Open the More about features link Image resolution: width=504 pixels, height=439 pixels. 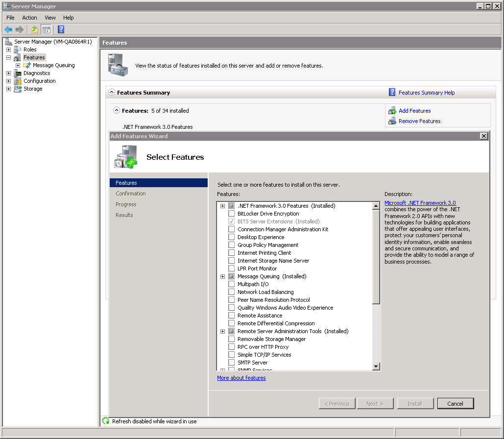tap(241, 378)
